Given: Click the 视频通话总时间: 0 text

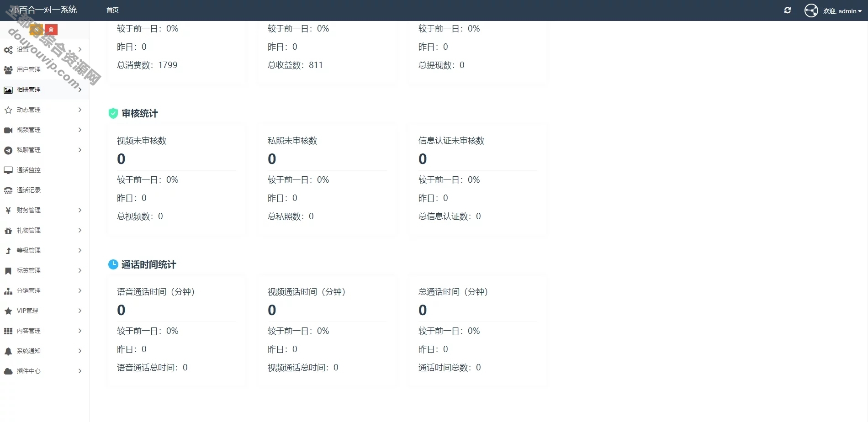Looking at the screenshot, I should coord(303,368).
